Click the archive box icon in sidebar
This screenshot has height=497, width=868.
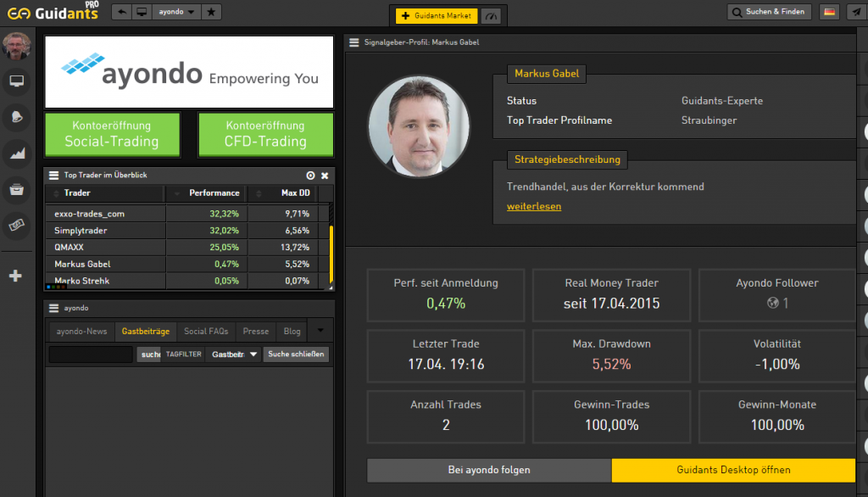15,188
